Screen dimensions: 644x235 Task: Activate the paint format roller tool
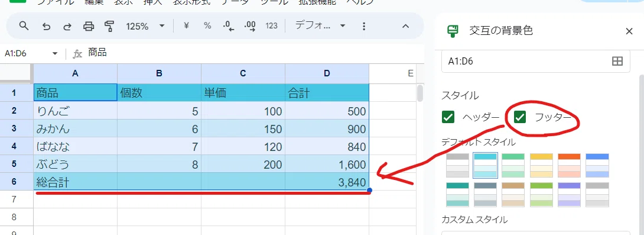coord(109,26)
